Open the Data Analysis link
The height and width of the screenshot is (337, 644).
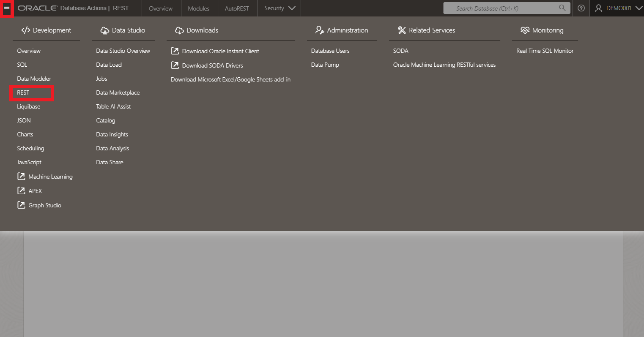click(112, 148)
